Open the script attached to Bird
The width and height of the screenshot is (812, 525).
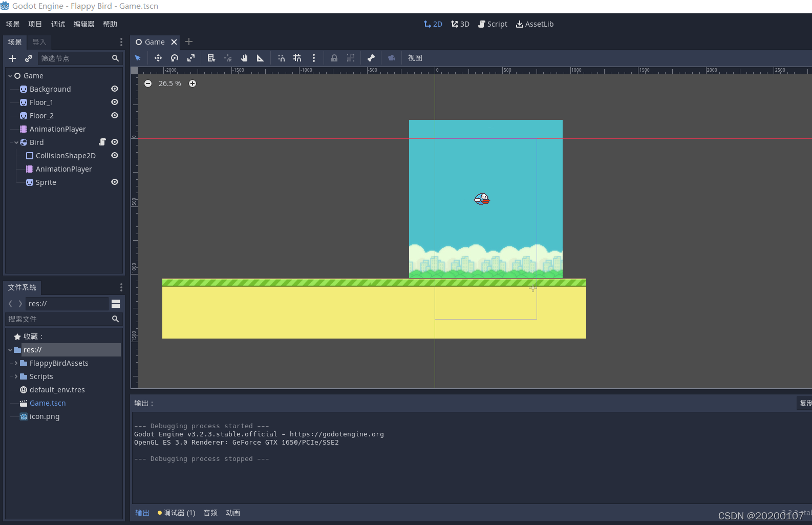pos(102,142)
